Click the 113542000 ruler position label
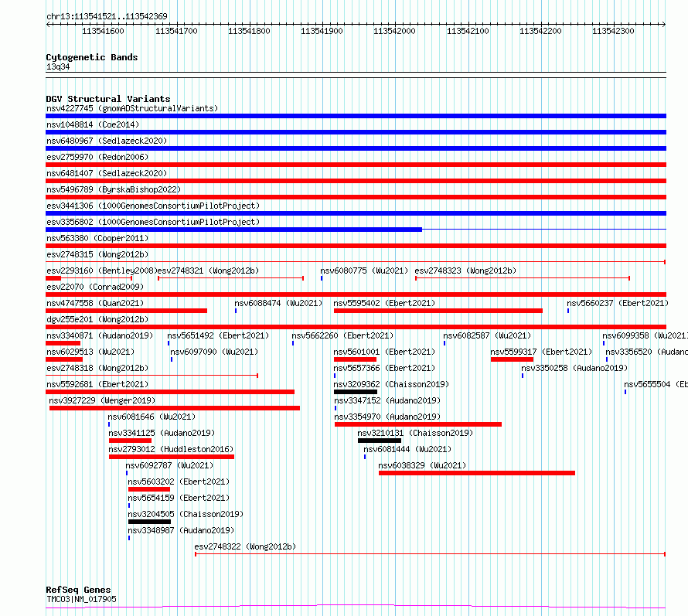688x616 pixels. (394, 31)
